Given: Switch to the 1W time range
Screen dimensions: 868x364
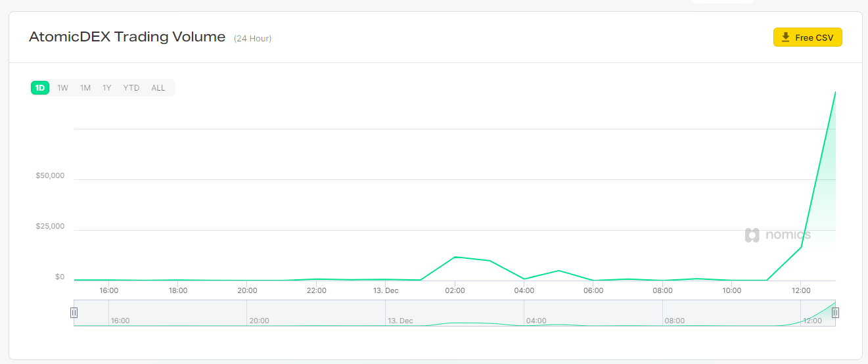Looking at the screenshot, I should pyautogui.click(x=62, y=88).
